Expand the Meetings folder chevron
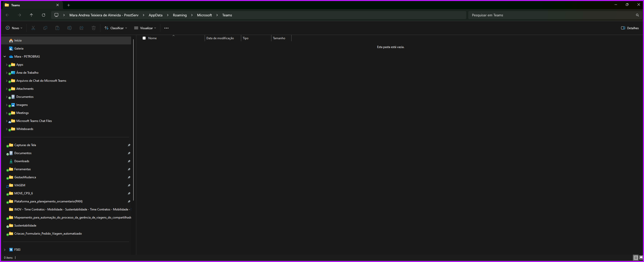Screen dimensions: 644x262 click(x=7, y=113)
